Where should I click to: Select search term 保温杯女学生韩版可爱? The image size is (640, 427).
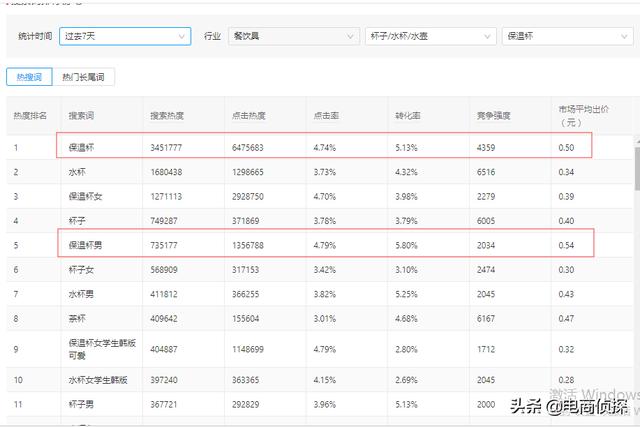click(102, 349)
